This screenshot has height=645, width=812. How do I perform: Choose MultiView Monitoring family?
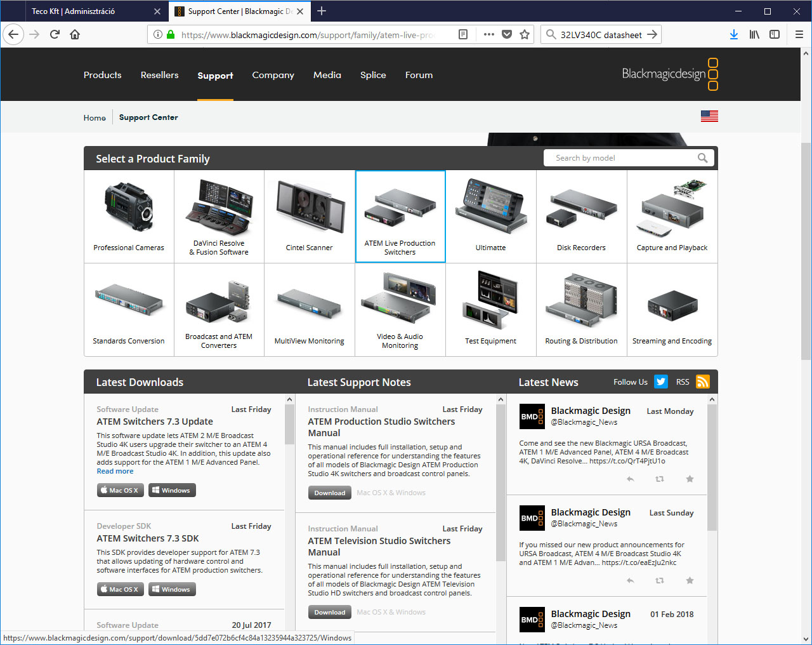tap(310, 310)
